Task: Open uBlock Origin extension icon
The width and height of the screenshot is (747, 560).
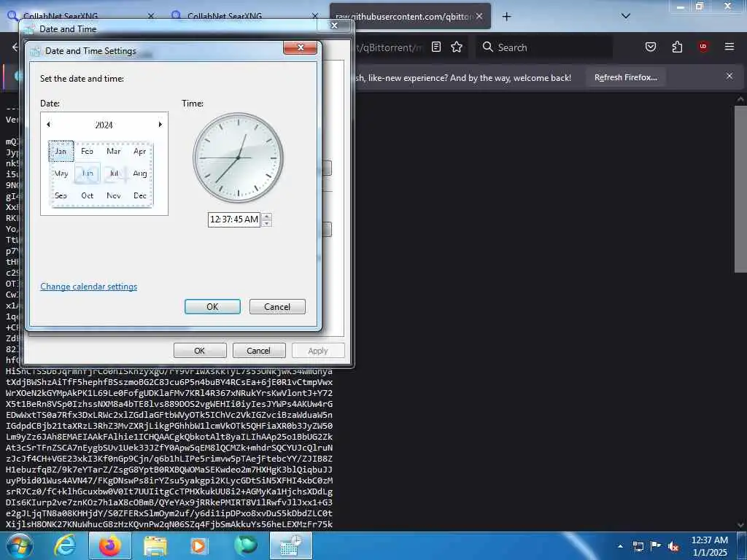Action: coord(703,47)
